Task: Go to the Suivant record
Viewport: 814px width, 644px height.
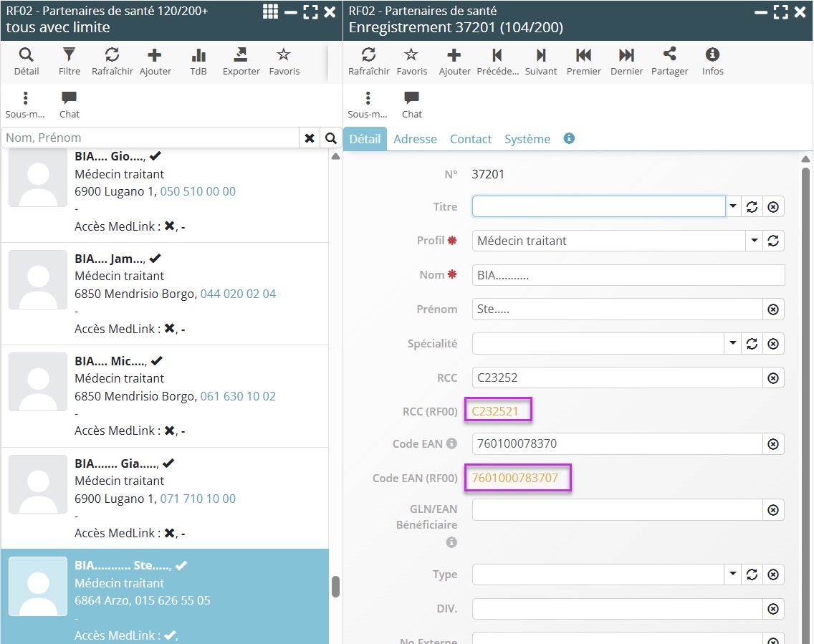Action: pyautogui.click(x=541, y=61)
